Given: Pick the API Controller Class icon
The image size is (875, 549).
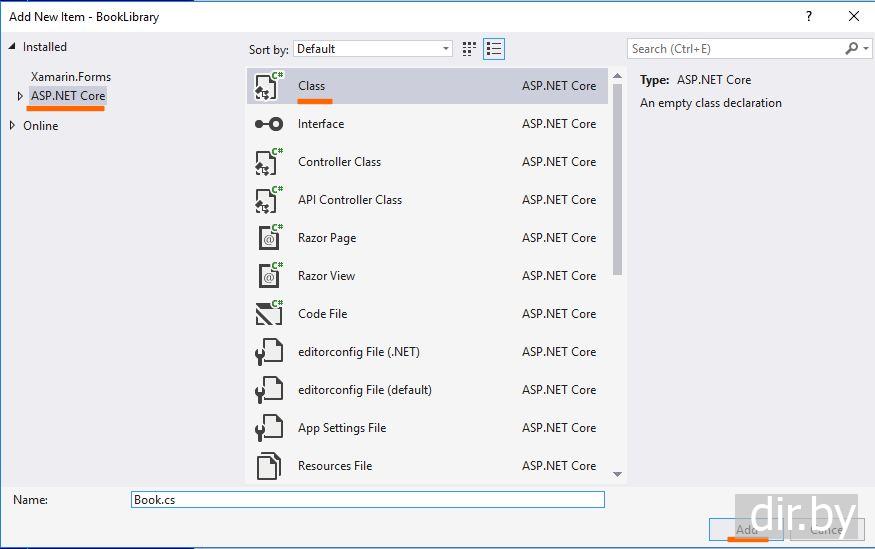Looking at the screenshot, I should pyautogui.click(x=268, y=200).
